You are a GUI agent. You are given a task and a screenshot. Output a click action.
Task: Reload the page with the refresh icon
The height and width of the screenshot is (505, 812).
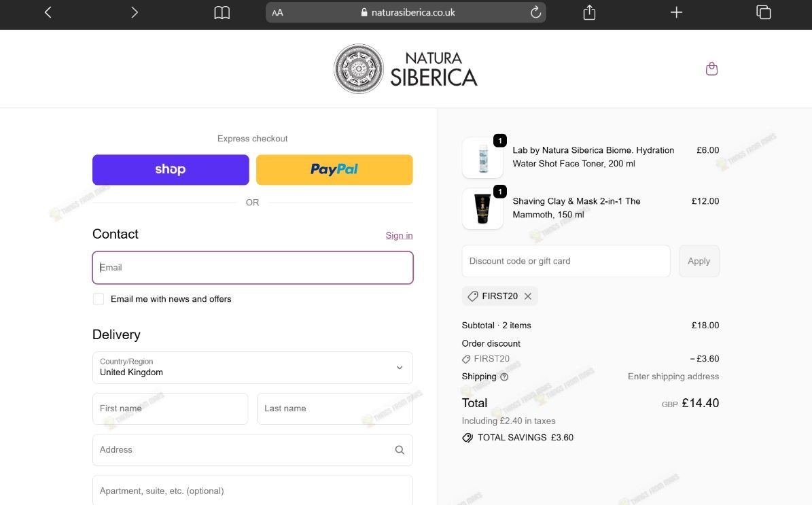tap(535, 12)
